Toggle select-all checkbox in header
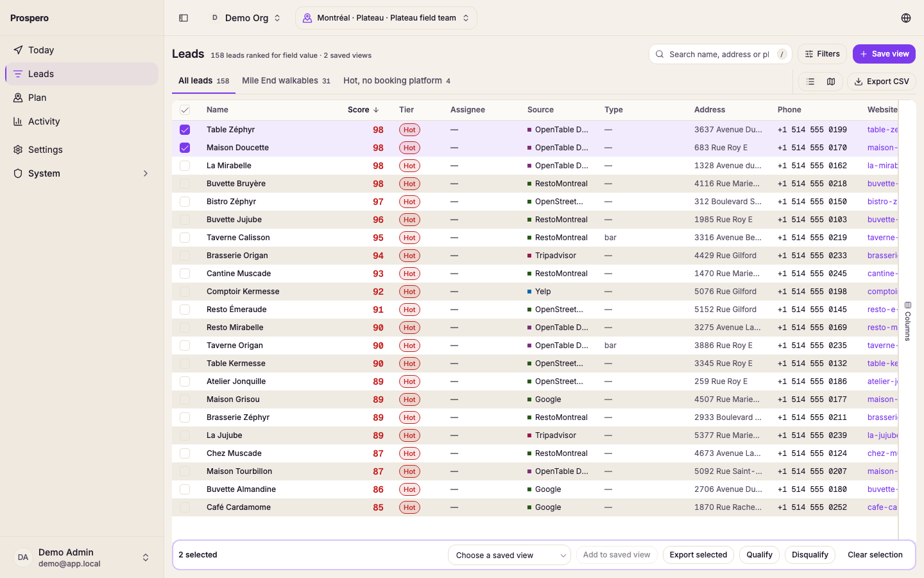 point(185,110)
